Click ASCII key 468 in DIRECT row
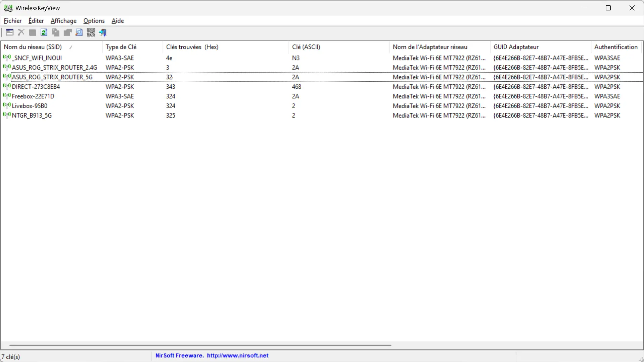This screenshot has width=644, height=362. click(x=297, y=87)
